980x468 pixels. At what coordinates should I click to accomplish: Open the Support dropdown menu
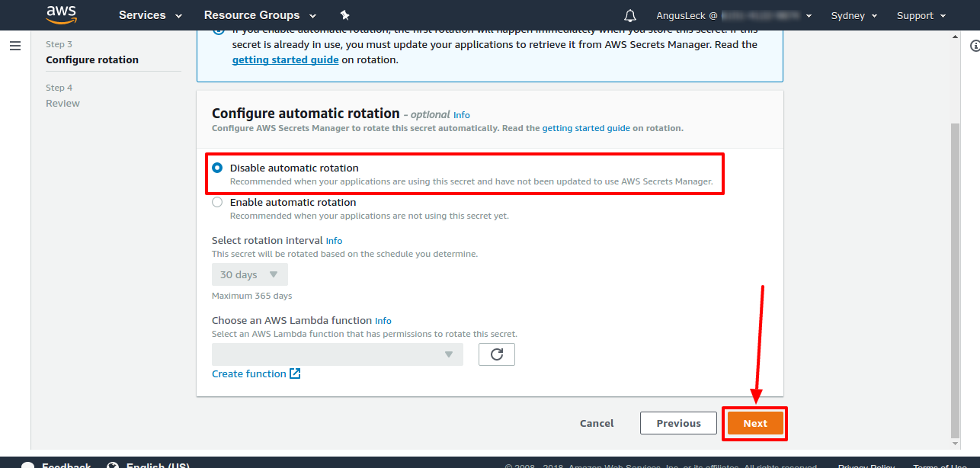921,15
